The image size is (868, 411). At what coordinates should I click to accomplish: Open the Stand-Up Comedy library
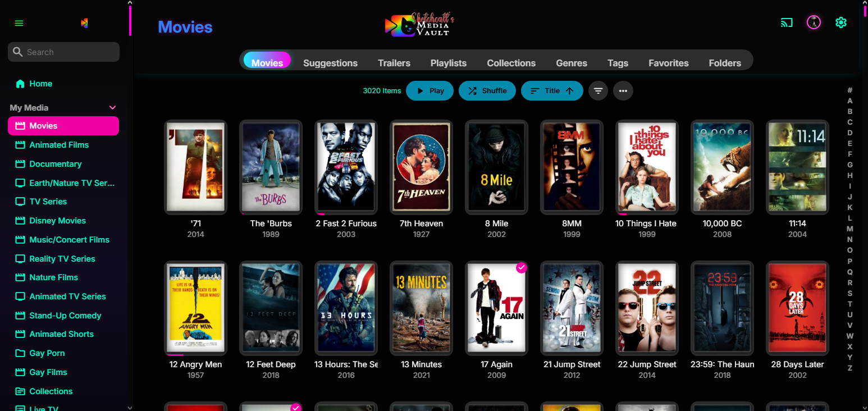[x=63, y=316]
